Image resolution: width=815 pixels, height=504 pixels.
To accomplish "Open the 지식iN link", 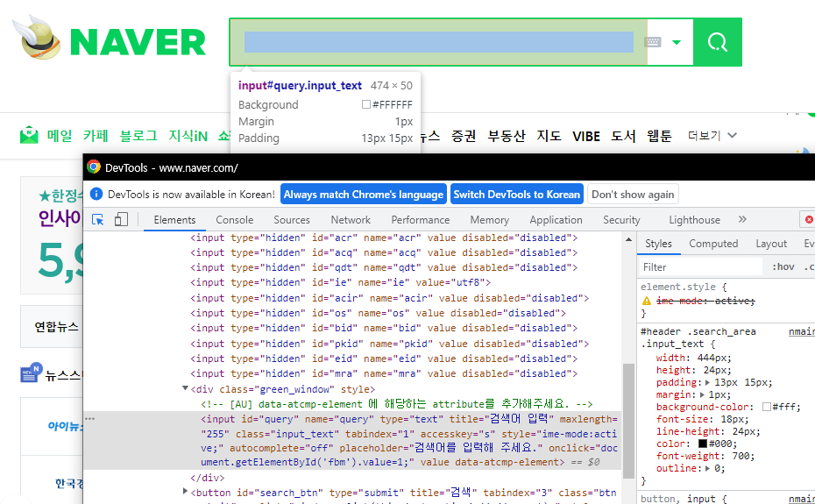I will 188,136.
